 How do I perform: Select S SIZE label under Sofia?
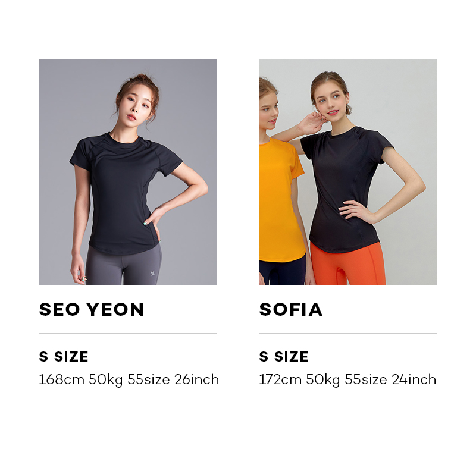(x=284, y=357)
